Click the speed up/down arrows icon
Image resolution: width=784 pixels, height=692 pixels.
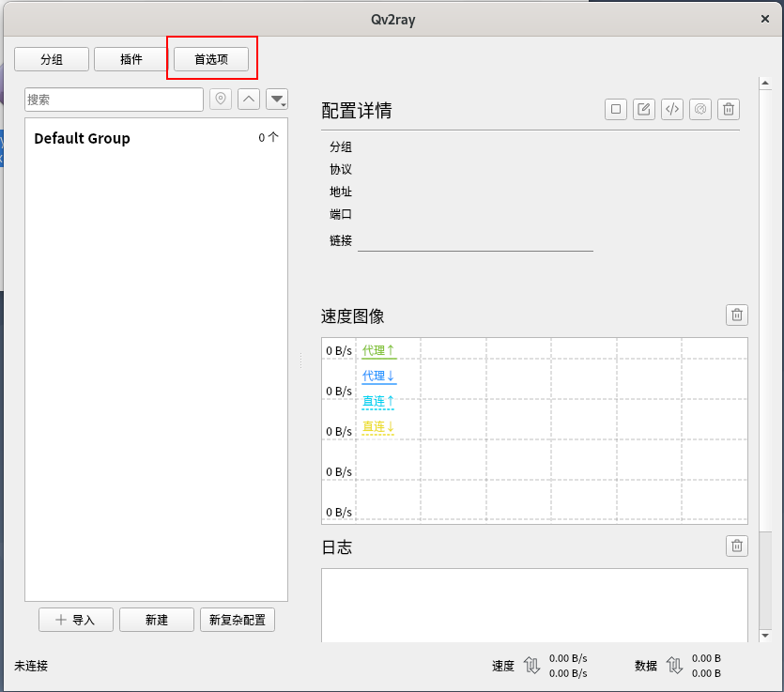[531, 666]
